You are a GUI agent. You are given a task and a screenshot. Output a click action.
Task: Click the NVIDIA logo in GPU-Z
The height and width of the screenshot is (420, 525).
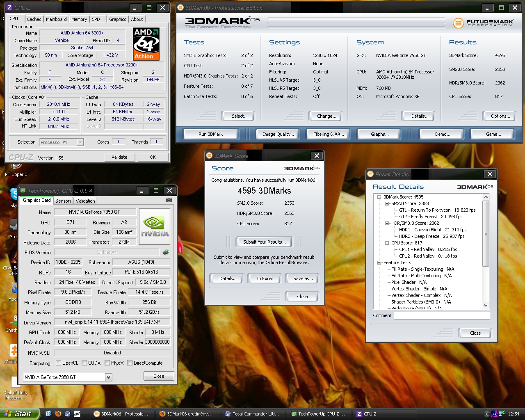coord(155,227)
